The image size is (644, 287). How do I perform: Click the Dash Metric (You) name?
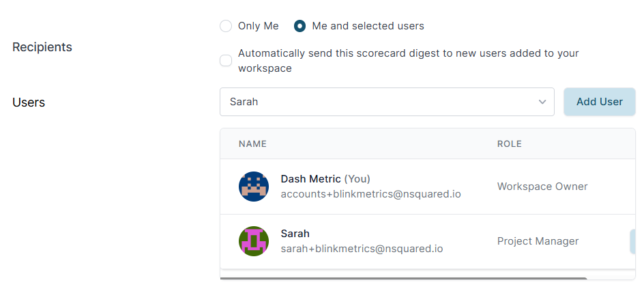pyautogui.click(x=325, y=179)
